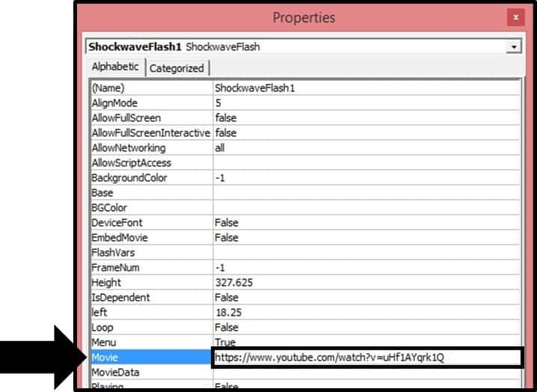Select the BackgroundColor property
This screenshot has width=537, height=392.
[x=150, y=178]
